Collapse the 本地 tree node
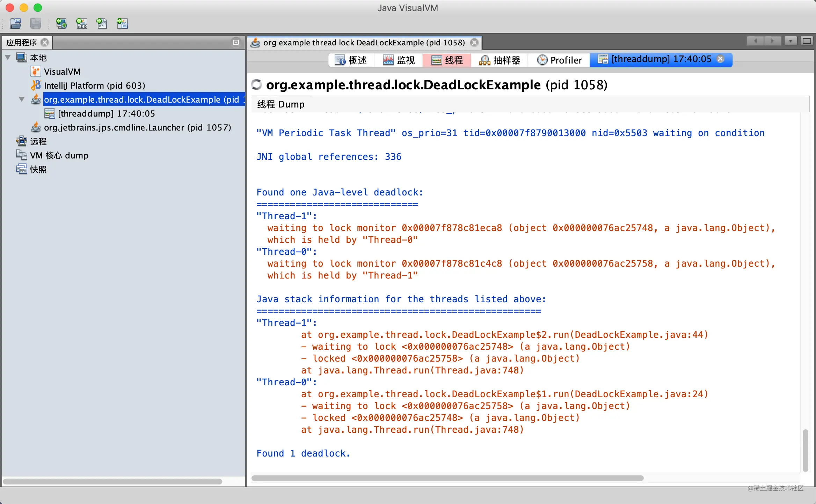 pyautogui.click(x=8, y=58)
